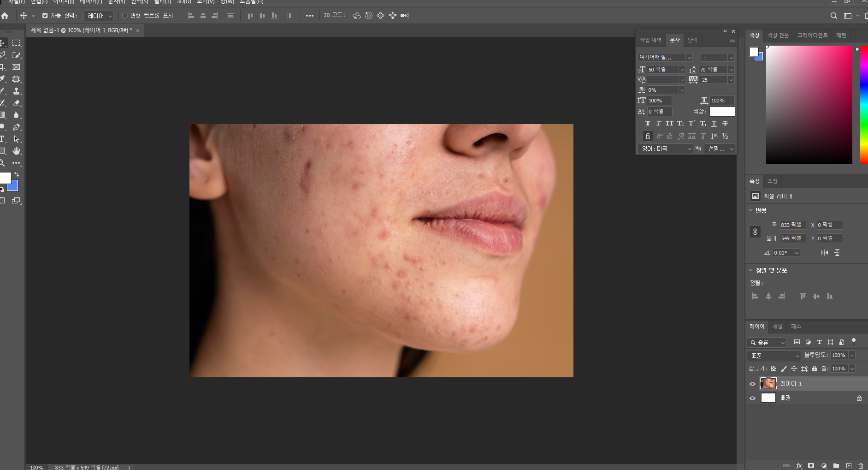Enable 변형 컨트롤 표시 checkbox
Viewport: 868px width, 470px height.
coord(124,16)
